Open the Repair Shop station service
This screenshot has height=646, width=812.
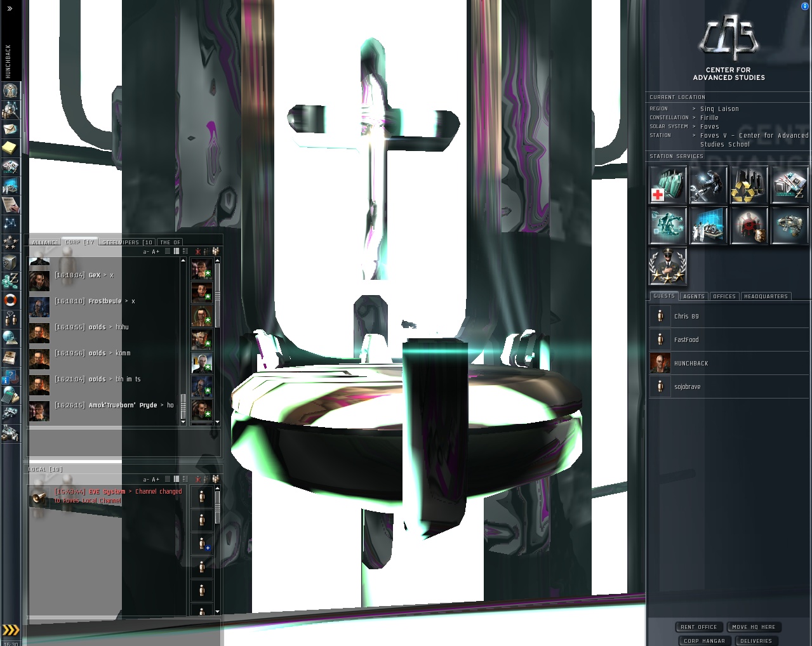coord(709,185)
